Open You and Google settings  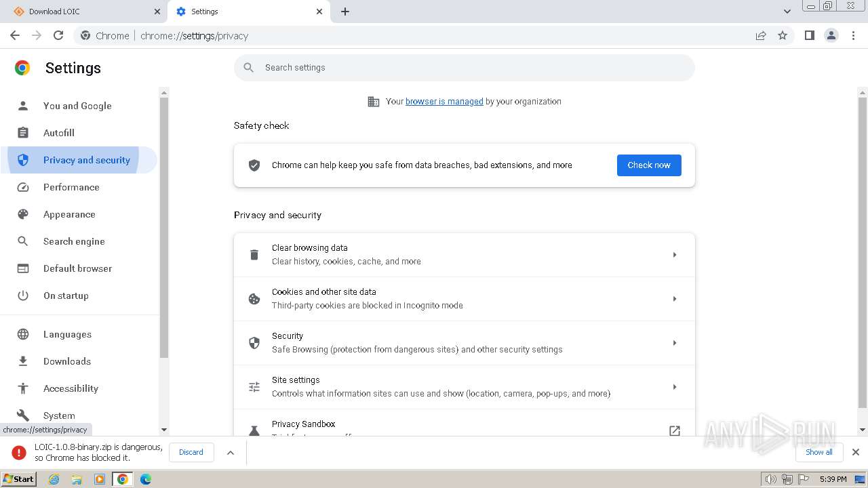tap(79, 106)
